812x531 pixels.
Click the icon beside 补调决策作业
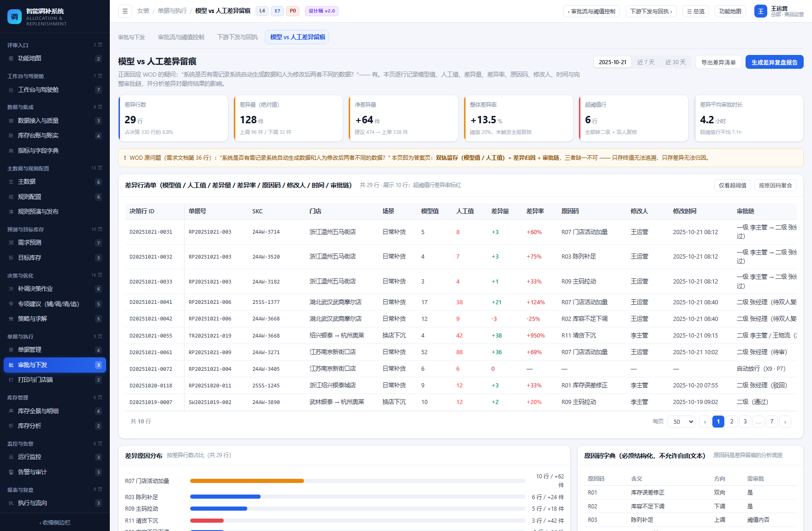[11, 289]
